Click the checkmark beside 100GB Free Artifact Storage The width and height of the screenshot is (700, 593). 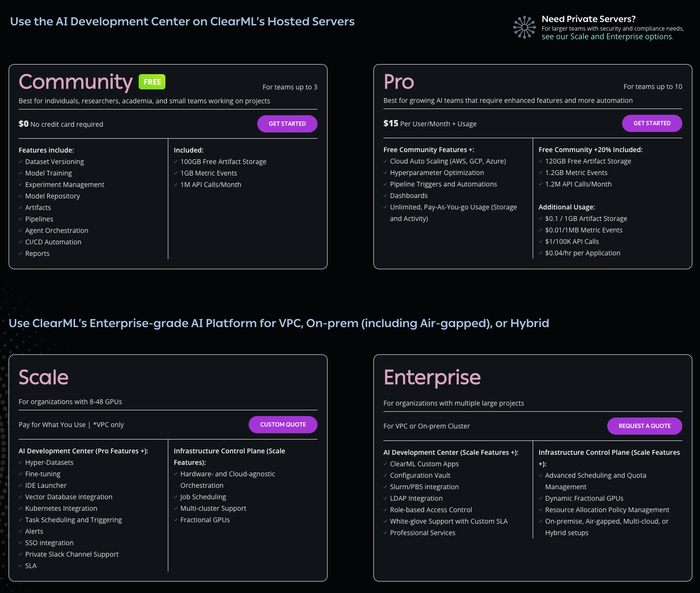tap(176, 162)
